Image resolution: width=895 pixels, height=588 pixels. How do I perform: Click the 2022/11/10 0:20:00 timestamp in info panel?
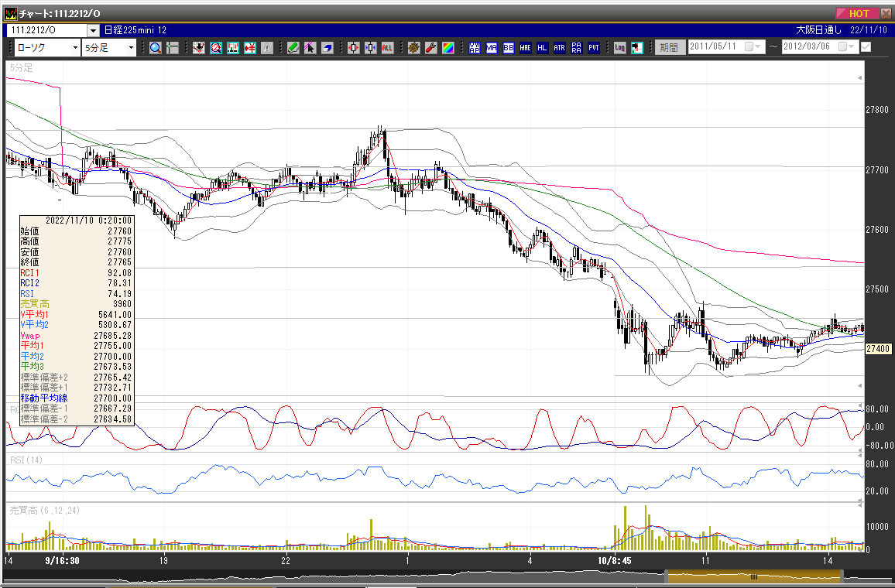[88, 220]
